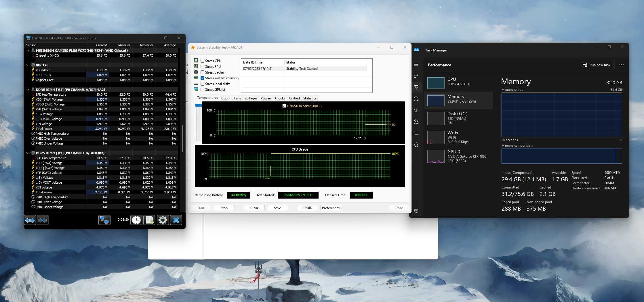Click CPUID button in AIDA64
This screenshot has width=644, height=302.
(x=307, y=208)
